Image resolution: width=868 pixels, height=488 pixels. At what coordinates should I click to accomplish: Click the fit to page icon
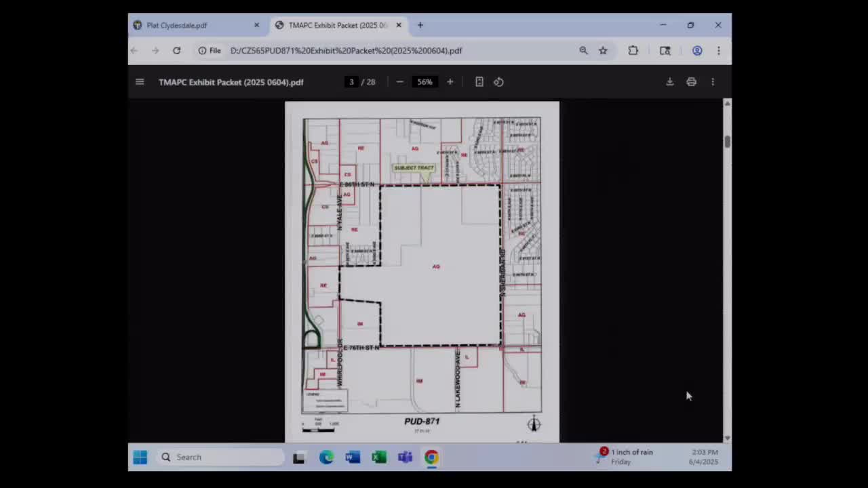coord(479,82)
